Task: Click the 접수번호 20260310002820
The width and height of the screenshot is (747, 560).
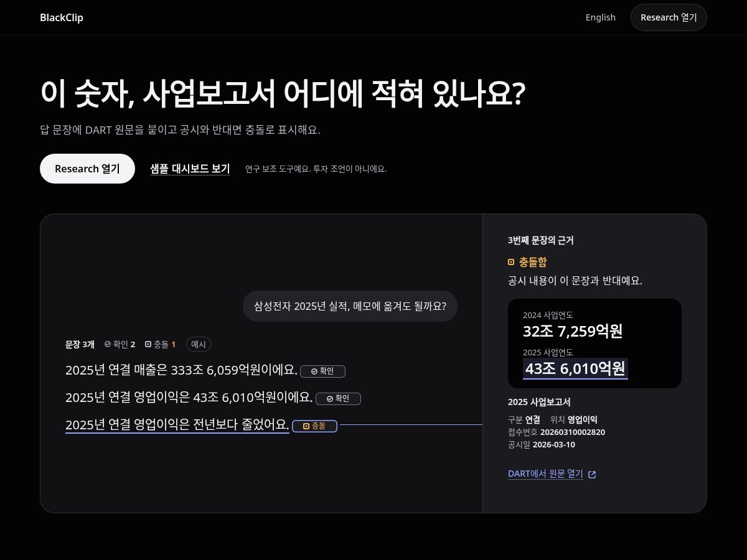Action: point(557,432)
